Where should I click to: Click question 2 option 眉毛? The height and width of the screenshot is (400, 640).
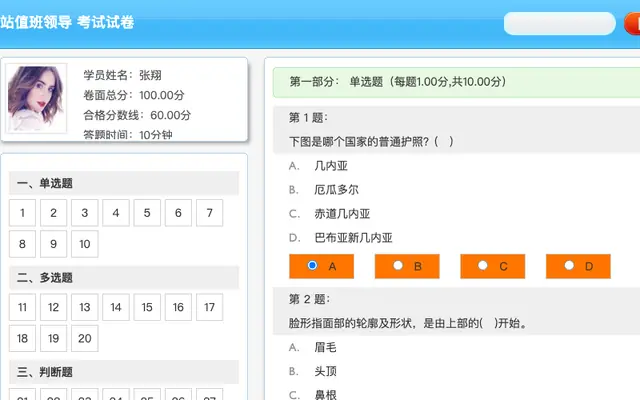pyautogui.click(x=325, y=348)
